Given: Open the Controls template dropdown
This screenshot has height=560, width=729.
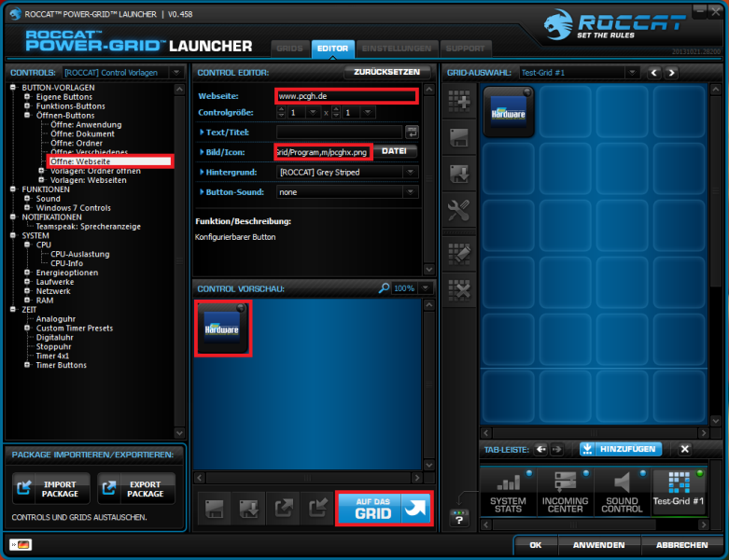Looking at the screenshot, I should (x=175, y=73).
